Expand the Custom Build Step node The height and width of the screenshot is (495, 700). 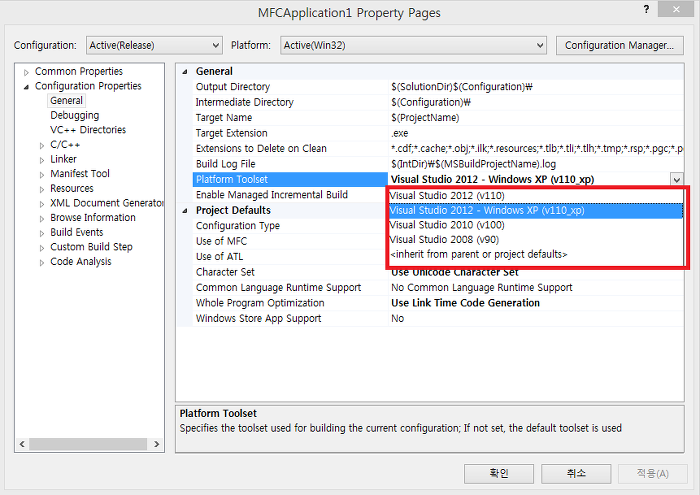click(x=42, y=248)
